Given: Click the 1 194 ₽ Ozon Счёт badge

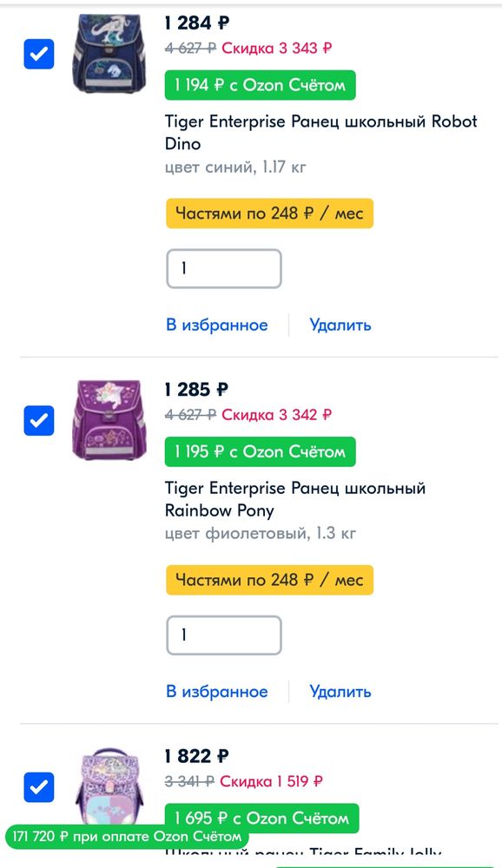Looking at the screenshot, I should (x=260, y=85).
